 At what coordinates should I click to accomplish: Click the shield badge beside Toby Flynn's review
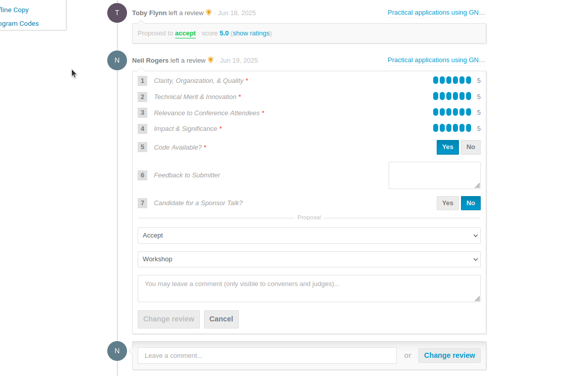(x=209, y=13)
